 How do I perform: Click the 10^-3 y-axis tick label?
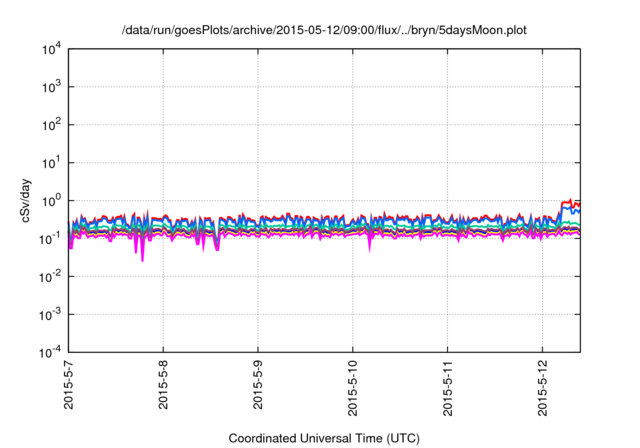click(50, 315)
